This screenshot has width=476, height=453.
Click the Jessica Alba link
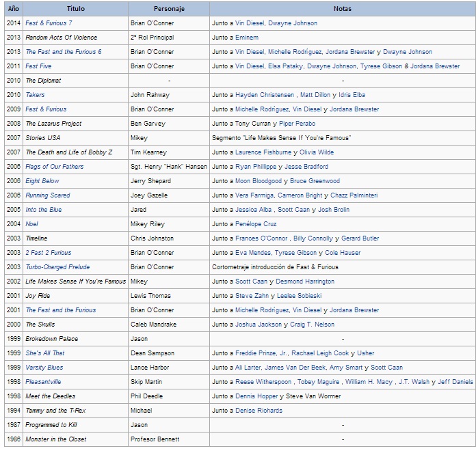[x=253, y=210]
